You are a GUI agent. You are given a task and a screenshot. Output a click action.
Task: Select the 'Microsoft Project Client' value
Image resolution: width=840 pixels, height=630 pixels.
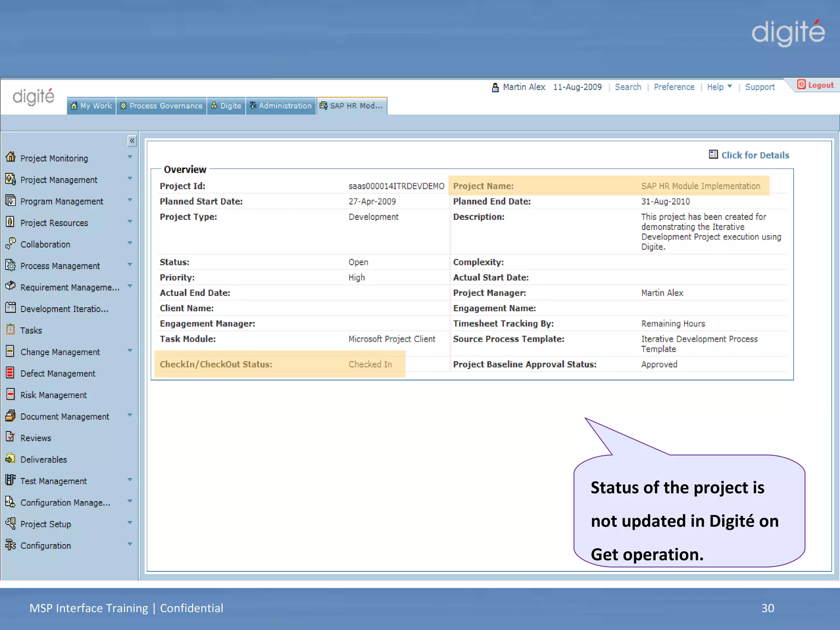(x=392, y=339)
